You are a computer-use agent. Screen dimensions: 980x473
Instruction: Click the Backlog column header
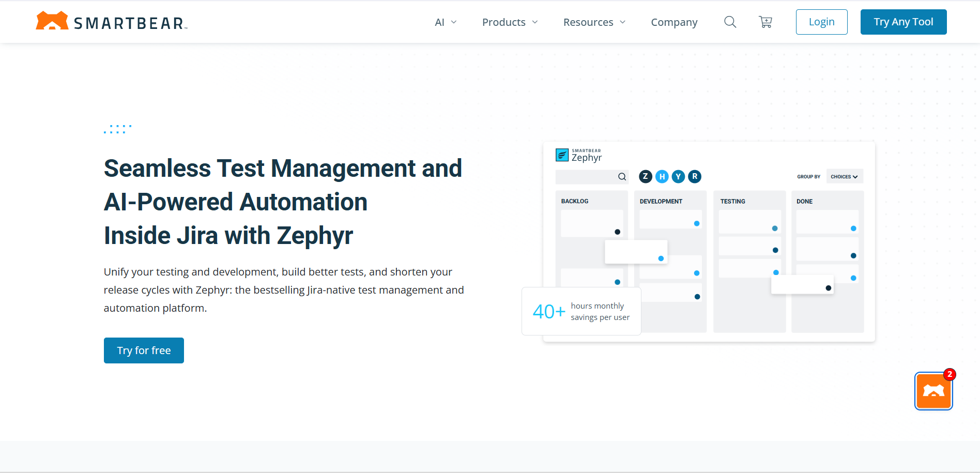click(x=575, y=201)
